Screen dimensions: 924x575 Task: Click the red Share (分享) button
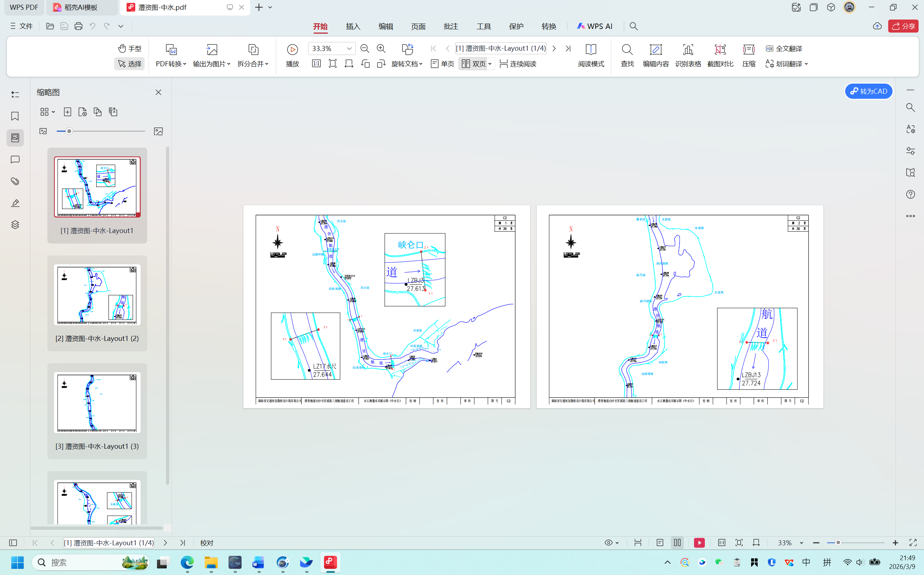pos(903,26)
